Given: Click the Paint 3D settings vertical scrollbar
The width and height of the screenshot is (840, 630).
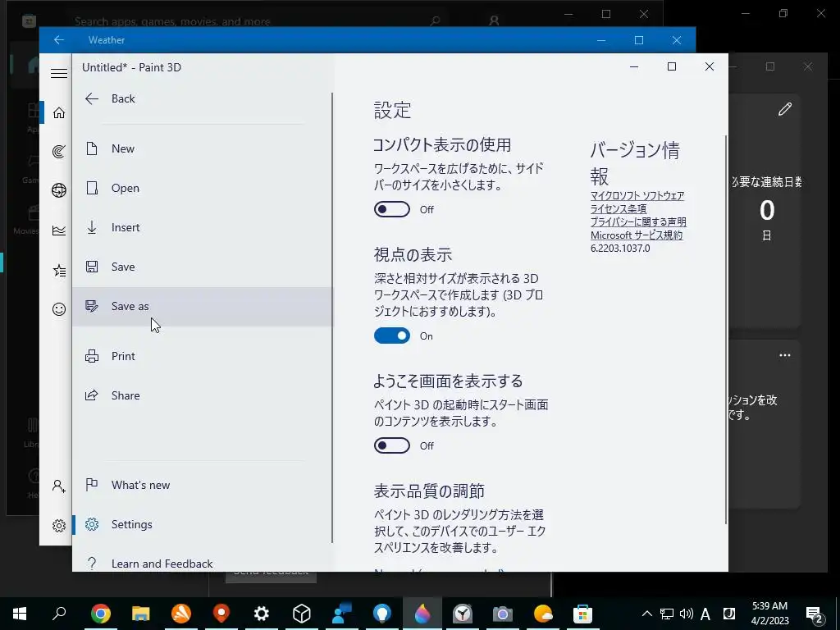Looking at the screenshot, I should pos(726,330).
